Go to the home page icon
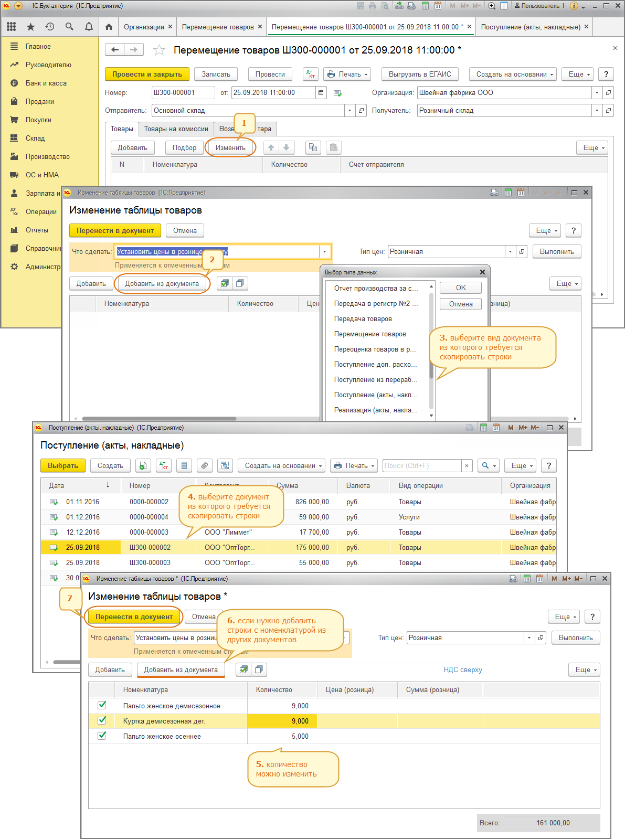The height and width of the screenshot is (840, 625). point(109,27)
